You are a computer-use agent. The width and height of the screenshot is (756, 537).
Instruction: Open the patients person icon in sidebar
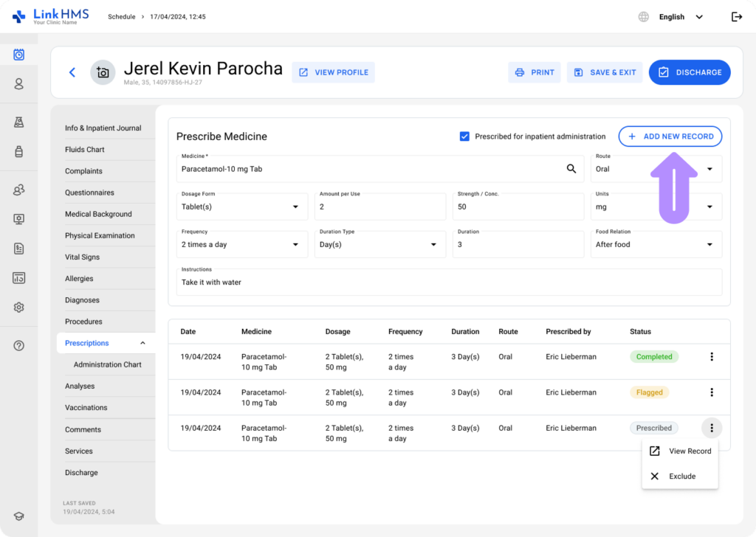(x=19, y=84)
